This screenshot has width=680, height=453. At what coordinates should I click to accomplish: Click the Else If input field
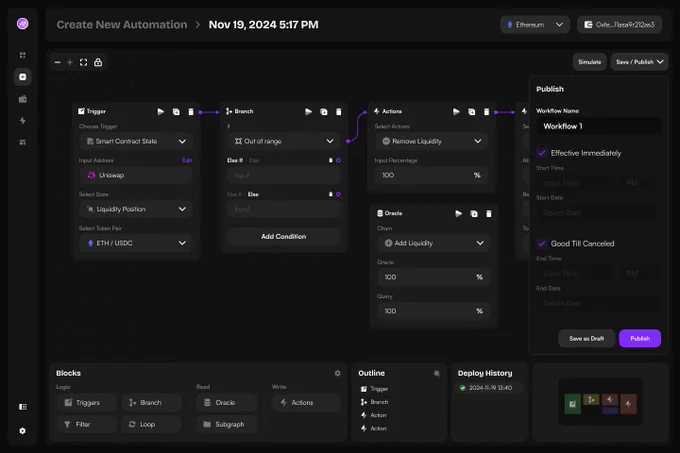pos(284,175)
